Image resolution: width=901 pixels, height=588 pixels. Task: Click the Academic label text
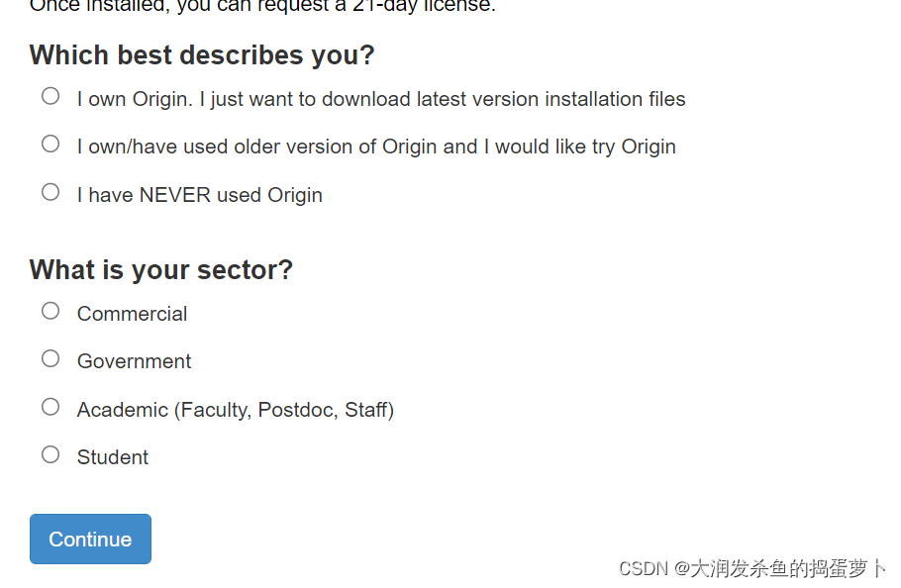(x=235, y=409)
